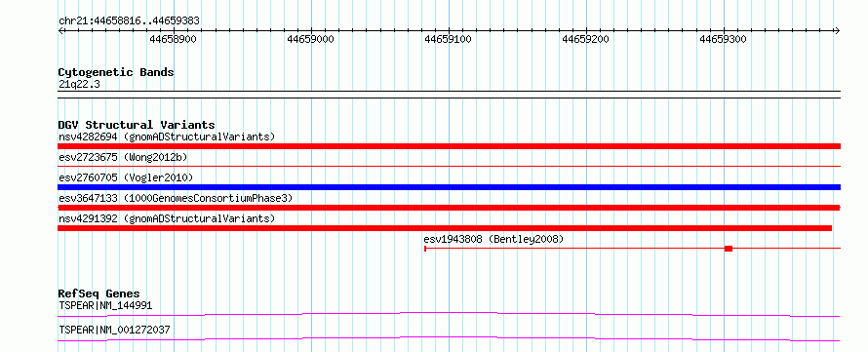Select the RefSeq Genes track heading
The height and width of the screenshot is (352, 868).
[x=99, y=293]
